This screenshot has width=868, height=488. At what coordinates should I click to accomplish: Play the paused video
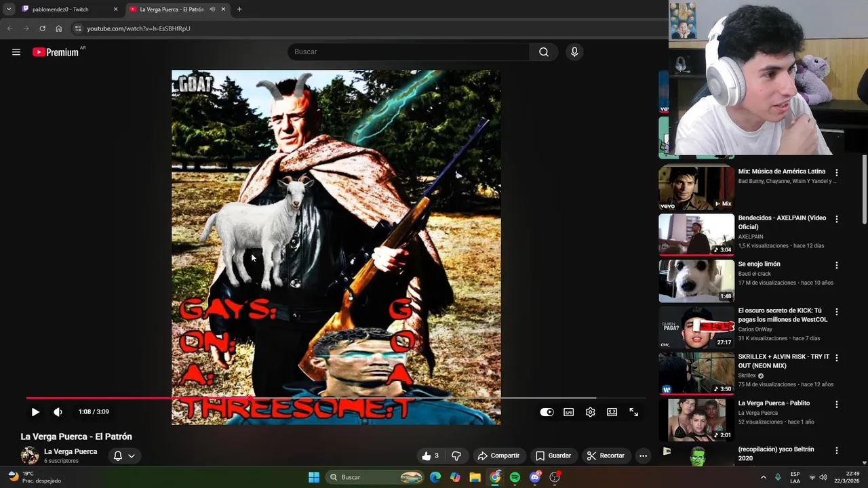(x=35, y=412)
